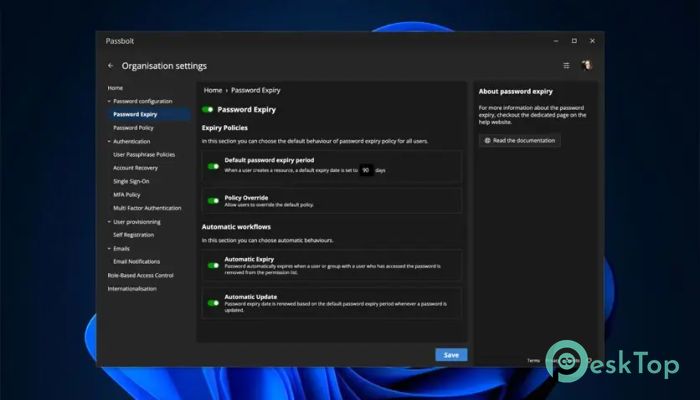The width and height of the screenshot is (700, 400).
Task: Open Self Registration settings
Action: (x=133, y=235)
